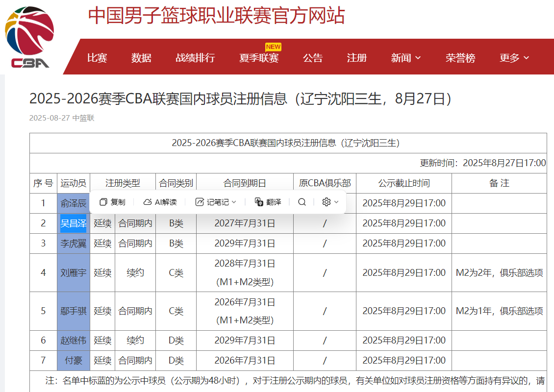
Task: Open the 数据 section in the navigation bar
Action: 142,57
